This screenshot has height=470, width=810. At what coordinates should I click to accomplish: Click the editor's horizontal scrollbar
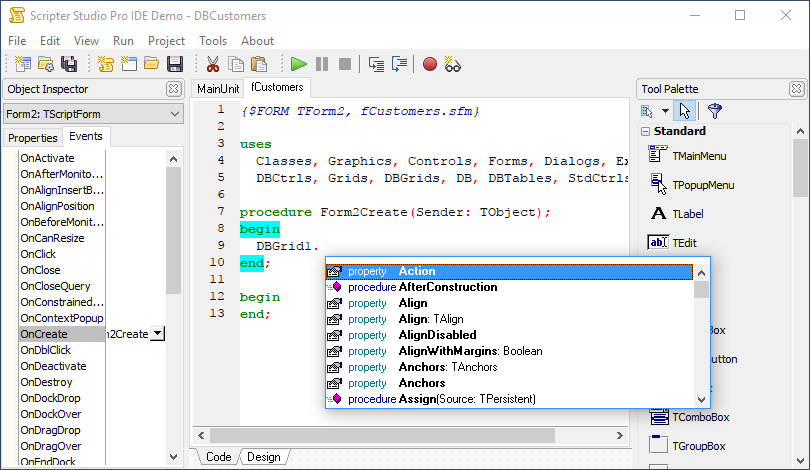coord(400,436)
